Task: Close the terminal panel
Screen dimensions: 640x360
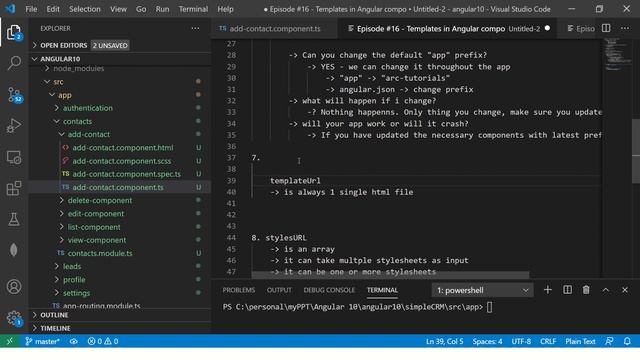Action: [x=625, y=290]
